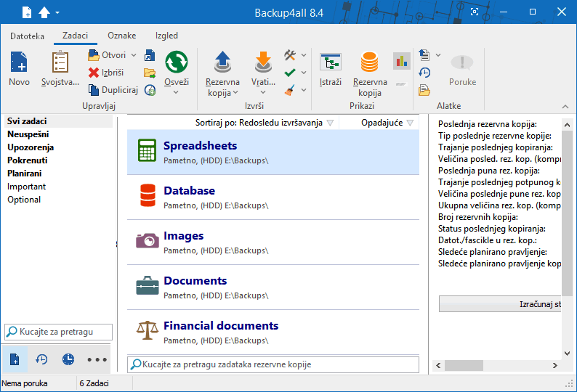Collapse the ribbon with the chevron
Screen dimensions: 577x392
coord(565,107)
